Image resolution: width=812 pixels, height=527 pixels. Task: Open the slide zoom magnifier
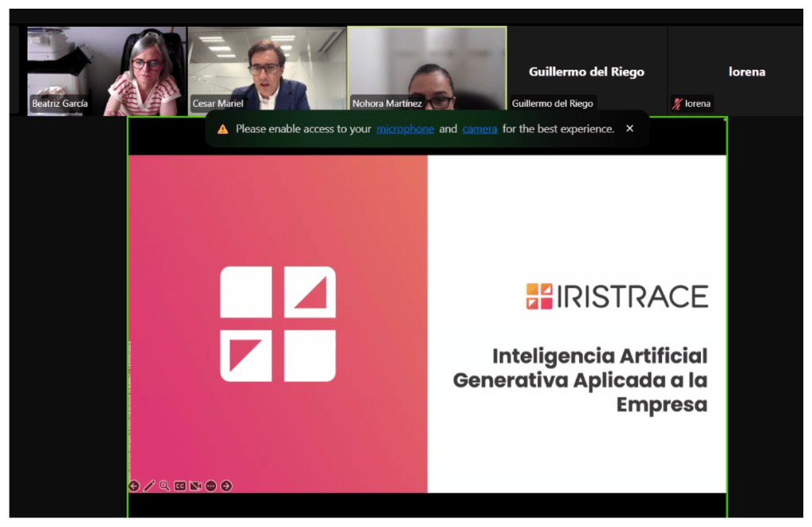164,486
